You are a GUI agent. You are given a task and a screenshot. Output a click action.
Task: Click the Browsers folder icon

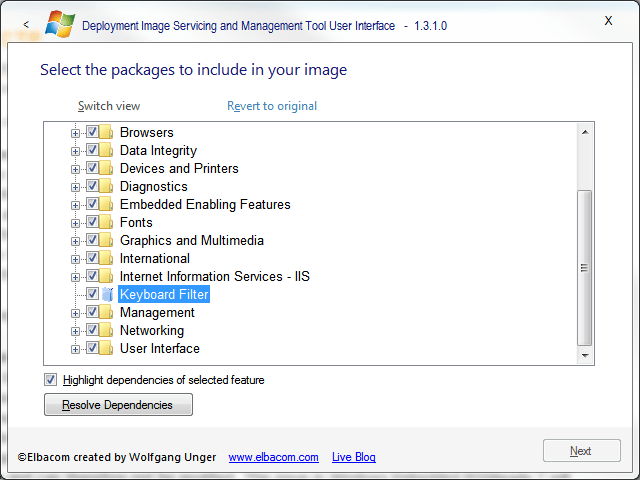[106, 132]
